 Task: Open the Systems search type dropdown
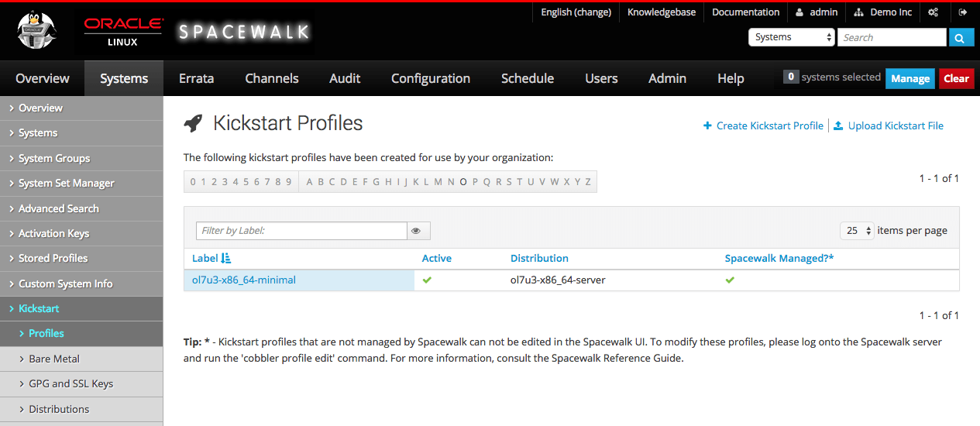tap(792, 37)
